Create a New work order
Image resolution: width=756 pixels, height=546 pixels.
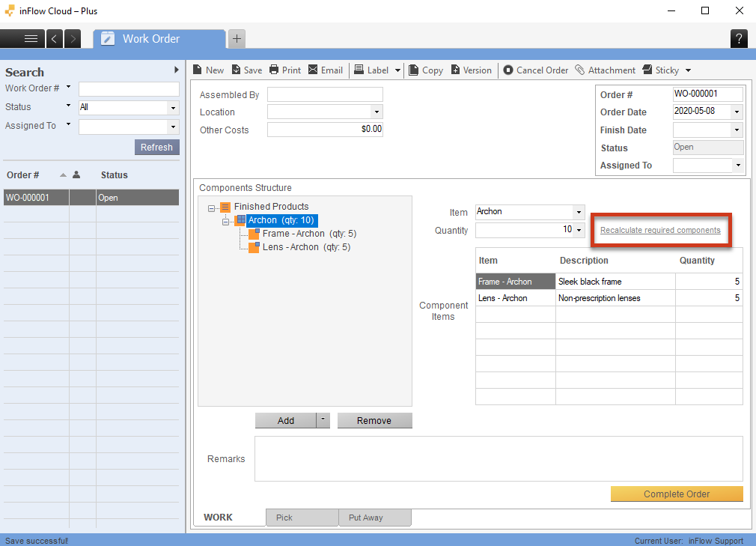coord(208,70)
